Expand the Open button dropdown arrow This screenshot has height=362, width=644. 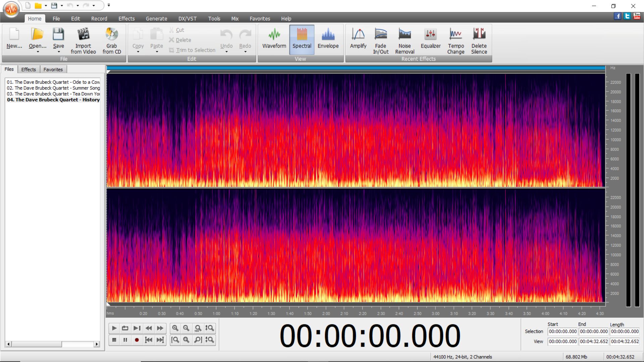click(38, 52)
